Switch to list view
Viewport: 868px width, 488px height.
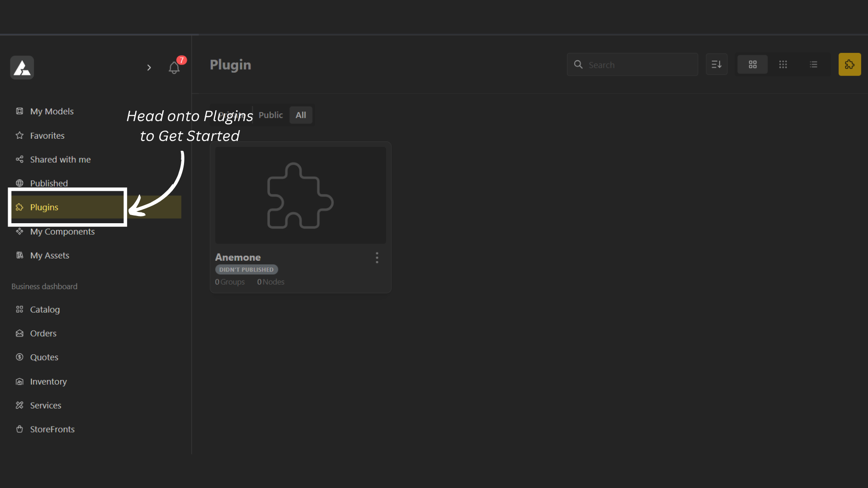pyautogui.click(x=813, y=65)
